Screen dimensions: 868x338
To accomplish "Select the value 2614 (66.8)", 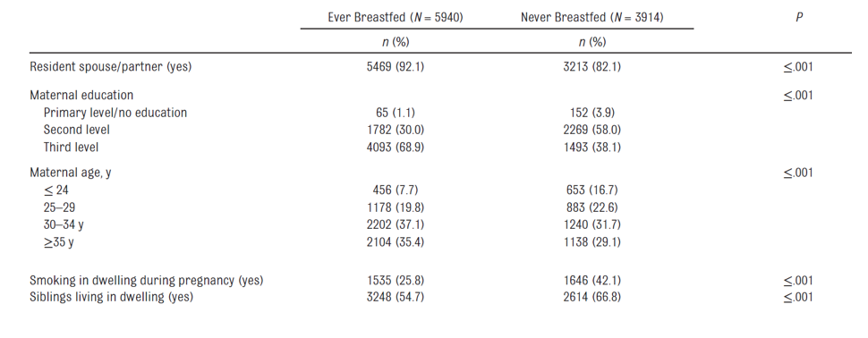I will [x=591, y=297].
